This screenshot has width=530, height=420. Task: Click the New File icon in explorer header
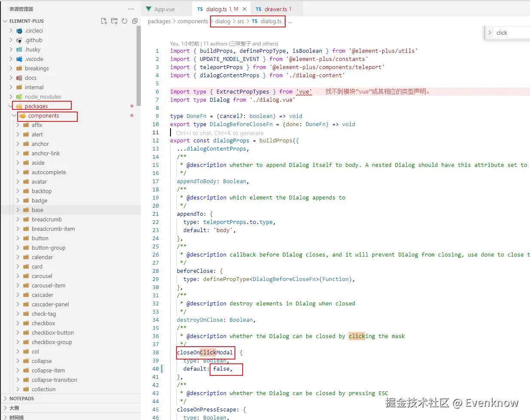(x=104, y=21)
